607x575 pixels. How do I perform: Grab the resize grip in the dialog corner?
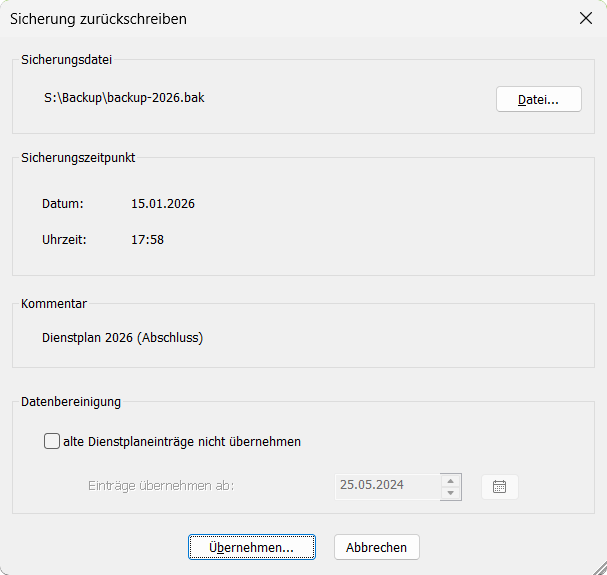click(600, 568)
